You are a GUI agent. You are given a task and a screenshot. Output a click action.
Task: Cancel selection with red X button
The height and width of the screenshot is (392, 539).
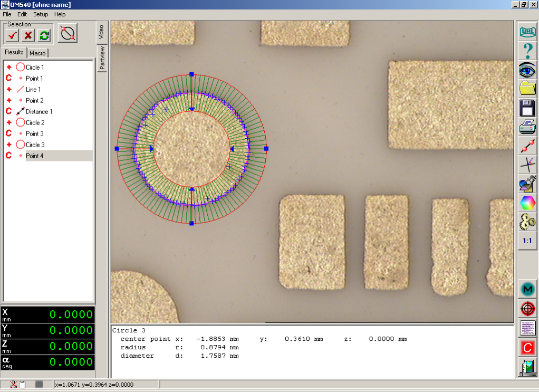[28, 35]
